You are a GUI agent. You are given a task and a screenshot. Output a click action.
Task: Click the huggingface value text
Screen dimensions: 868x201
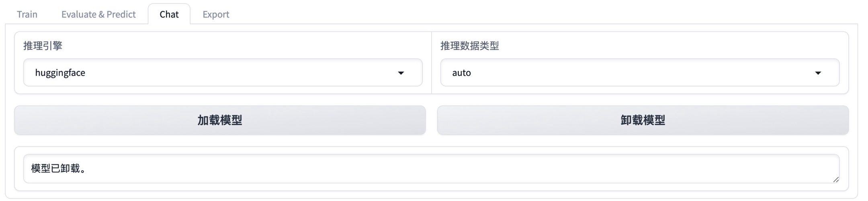pyautogui.click(x=60, y=73)
